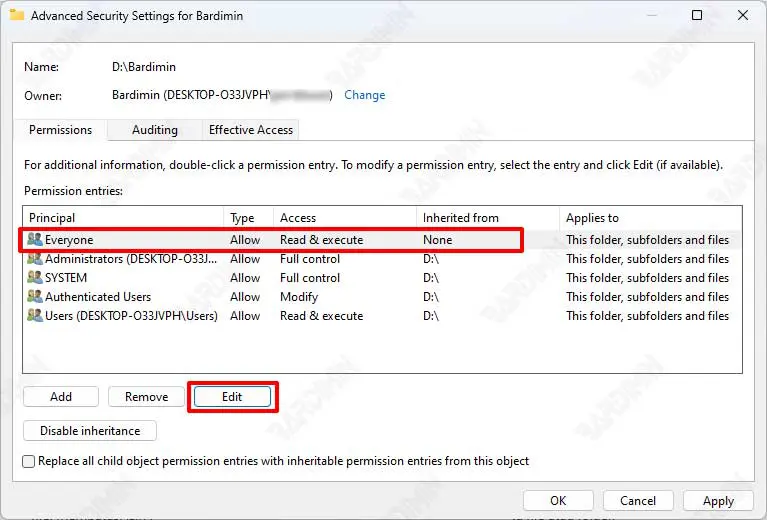Click the Disable inheritance button
Screen dimensions: 767x520
[x=90, y=430]
